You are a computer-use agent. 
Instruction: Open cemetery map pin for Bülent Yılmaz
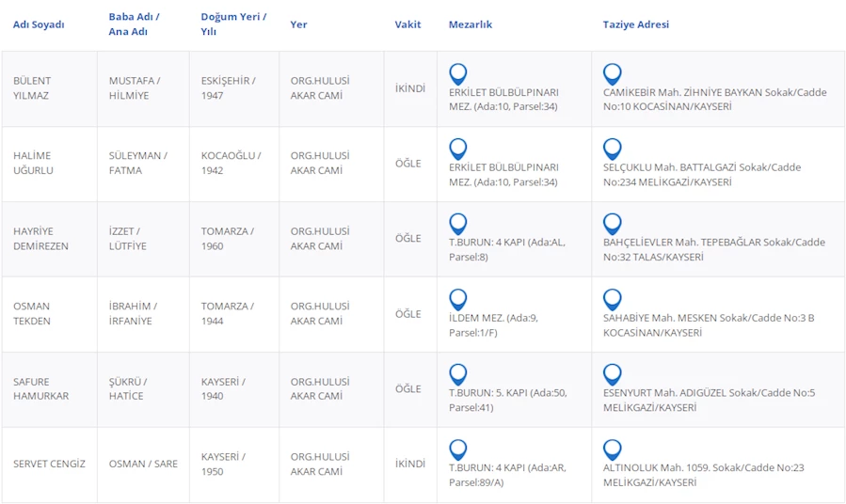click(x=458, y=72)
